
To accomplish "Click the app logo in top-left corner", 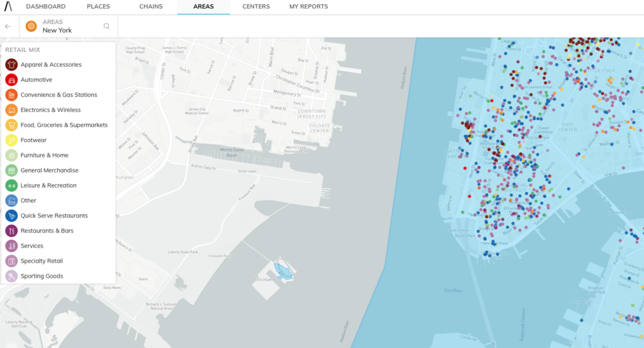I will tap(8, 7).
